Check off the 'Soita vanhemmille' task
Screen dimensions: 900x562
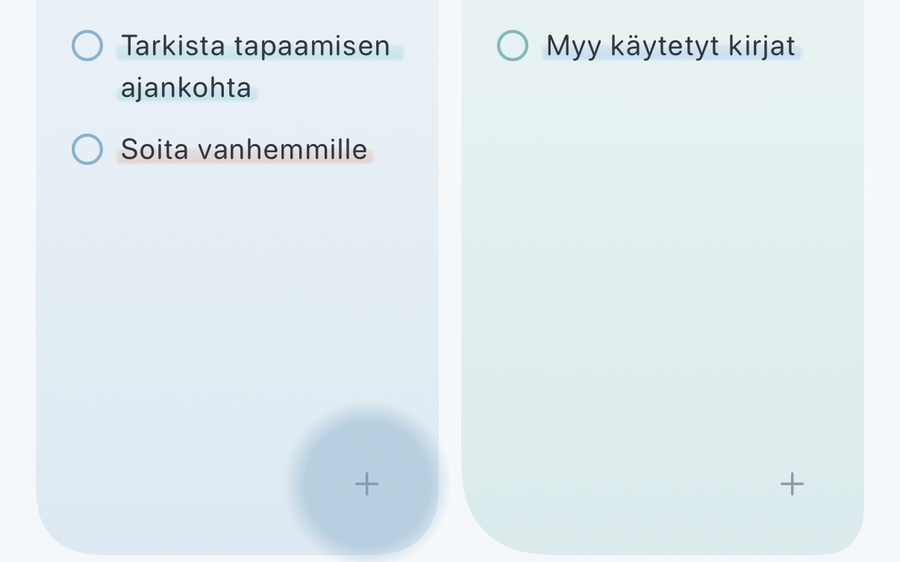87,149
